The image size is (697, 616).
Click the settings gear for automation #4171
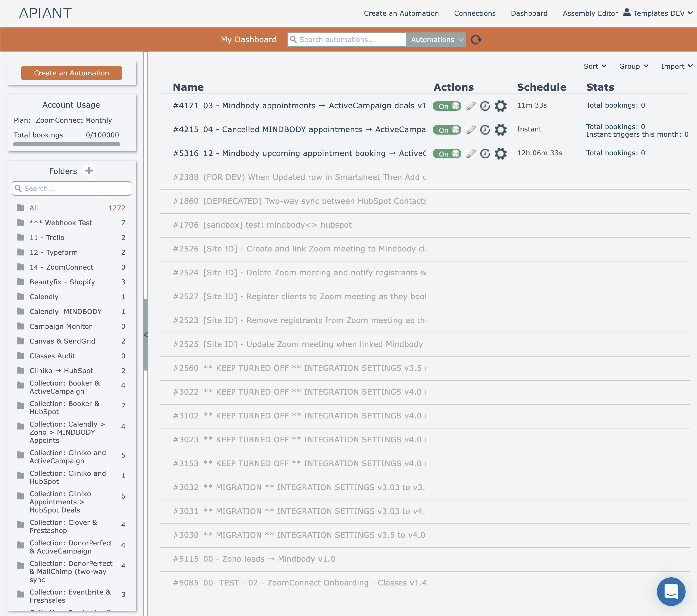coord(500,106)
